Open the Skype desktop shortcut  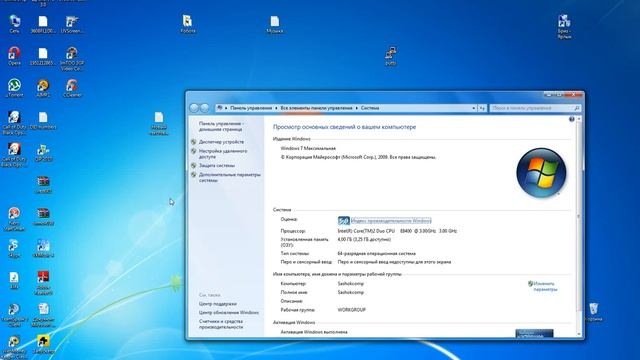(14, 248)
